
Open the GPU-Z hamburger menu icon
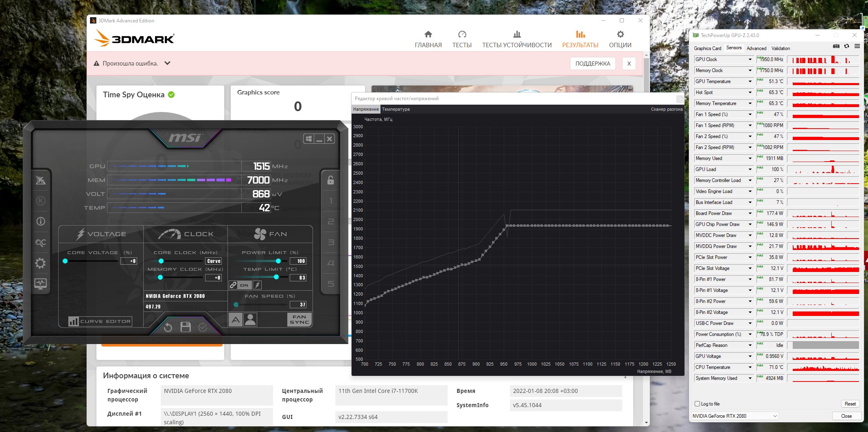pos(857,46)
